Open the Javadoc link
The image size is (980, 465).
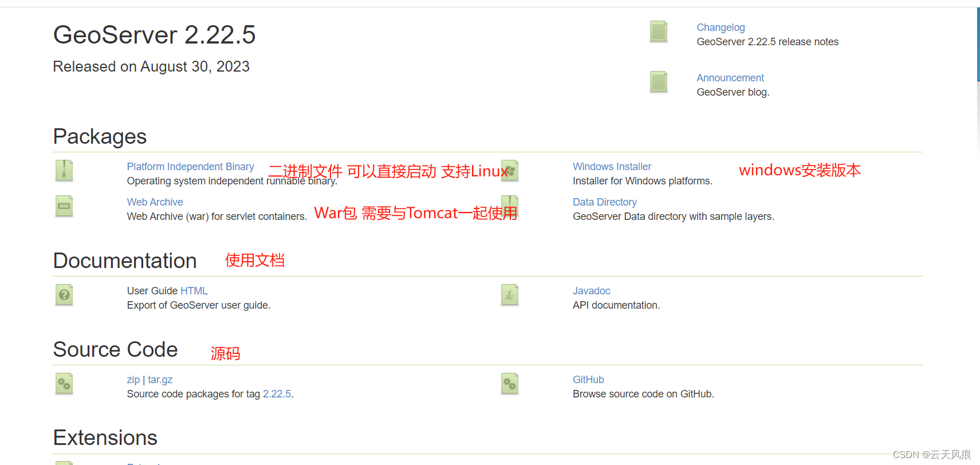[591, 291]
